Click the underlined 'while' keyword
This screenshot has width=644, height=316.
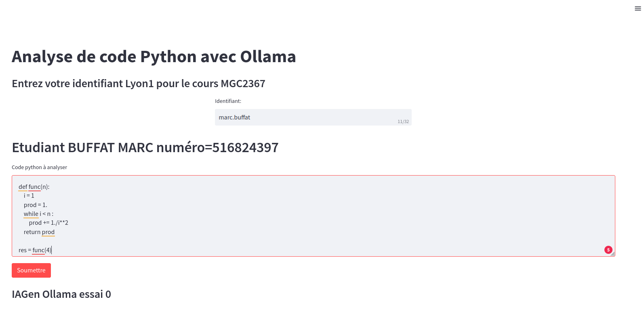click(31, 214)
